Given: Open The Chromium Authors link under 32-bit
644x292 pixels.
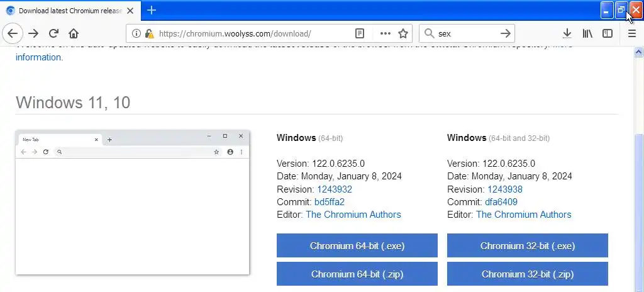Looking at the screenshot, I should coord(524,215).
